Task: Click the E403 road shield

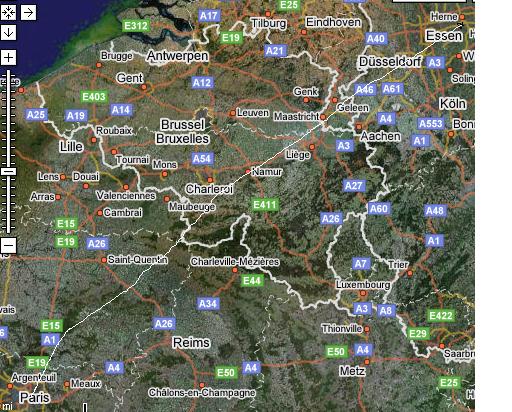Action: 94,97
